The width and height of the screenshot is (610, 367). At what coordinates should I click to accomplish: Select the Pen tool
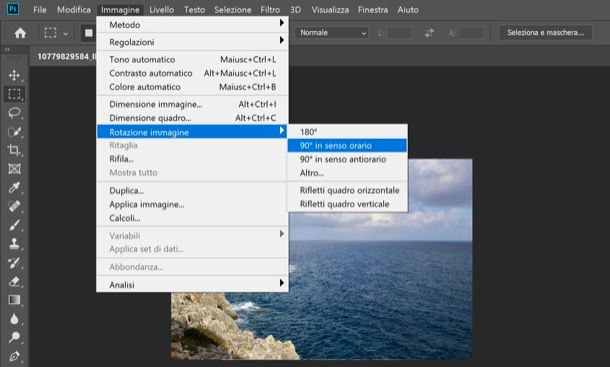click(14, 356)
